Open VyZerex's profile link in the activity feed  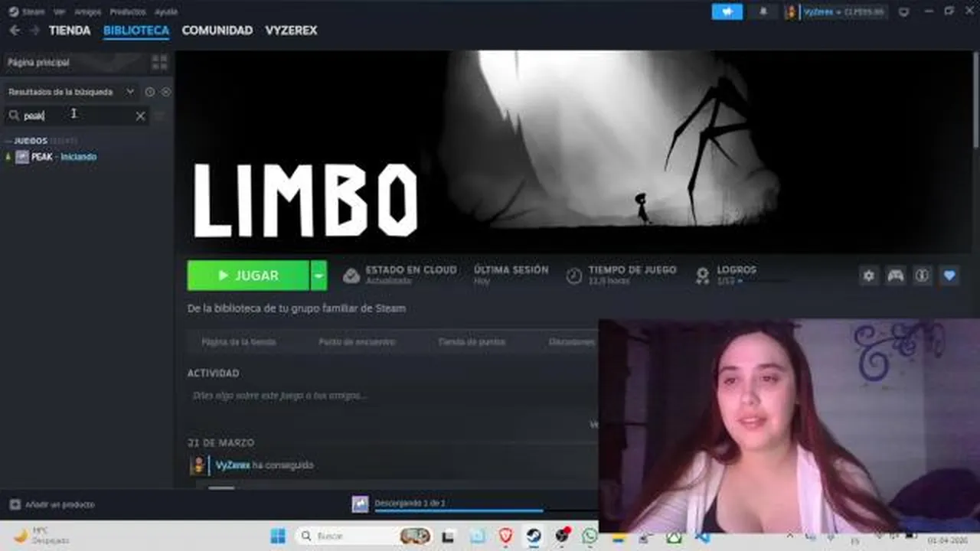[232, 465]
